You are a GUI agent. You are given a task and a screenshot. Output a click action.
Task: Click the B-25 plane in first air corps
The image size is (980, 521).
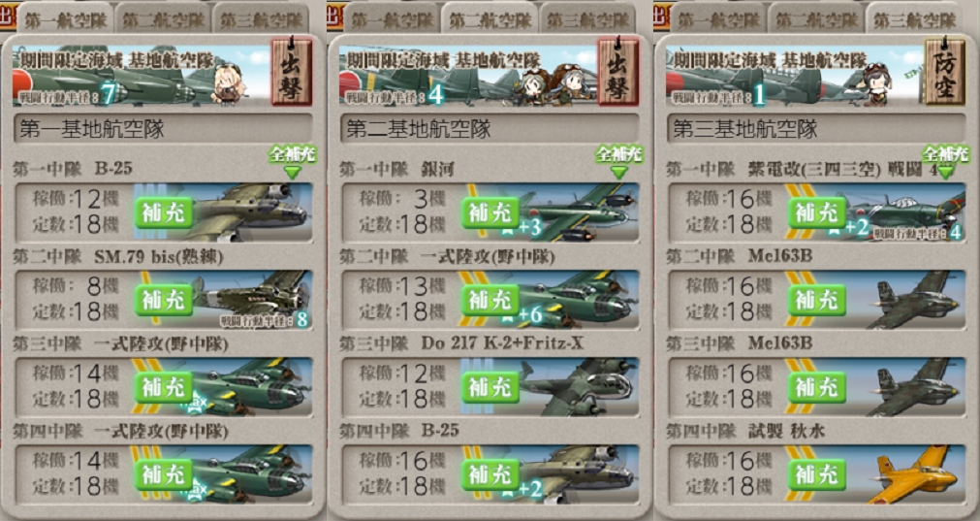coord(250,212)
